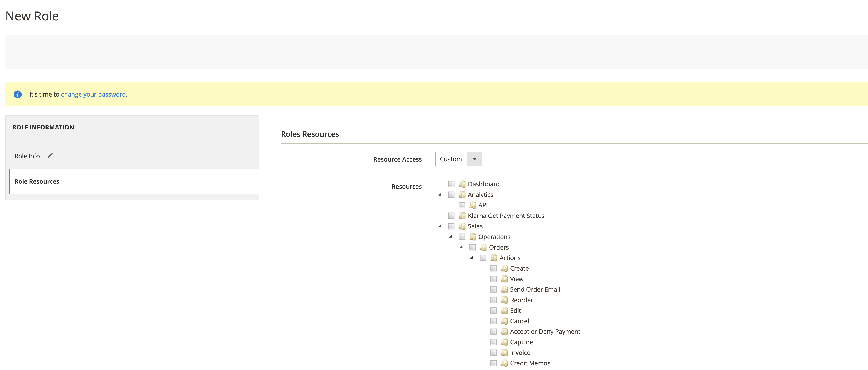Image resolution: width=868 pixels, height=370 pixels.
Task: Click the pencil edit icon beside Role Info
Action: [x=50, y=156]
